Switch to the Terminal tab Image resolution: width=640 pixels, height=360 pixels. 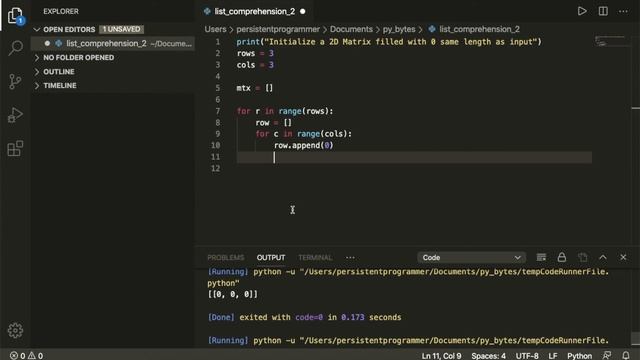[x=315, y=258]
